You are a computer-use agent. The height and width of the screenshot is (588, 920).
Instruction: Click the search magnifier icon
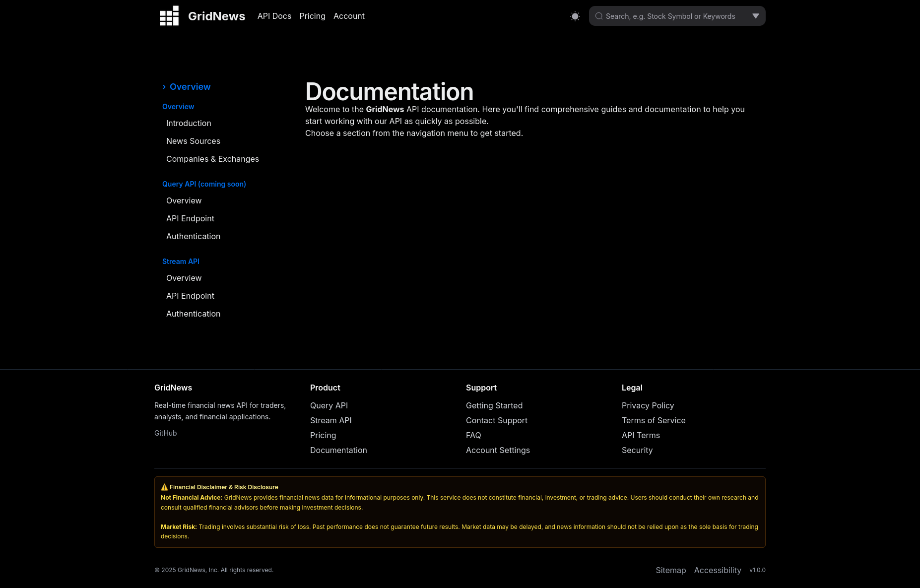(599, 16)
